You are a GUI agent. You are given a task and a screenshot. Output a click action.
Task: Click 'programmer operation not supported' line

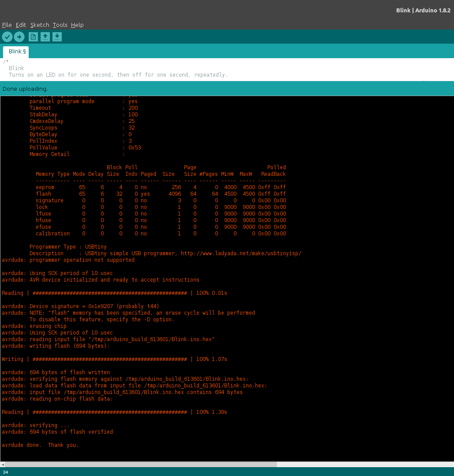point(68,260)
